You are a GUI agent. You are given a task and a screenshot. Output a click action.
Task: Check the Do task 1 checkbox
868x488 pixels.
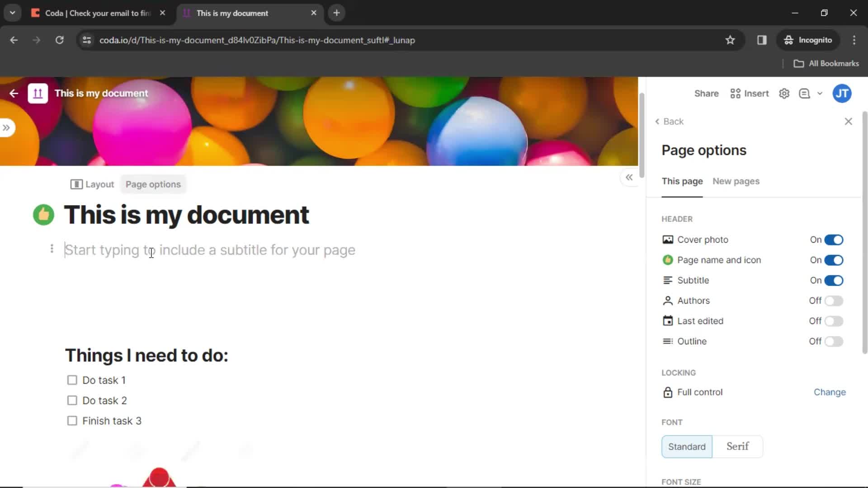[72, 380]
